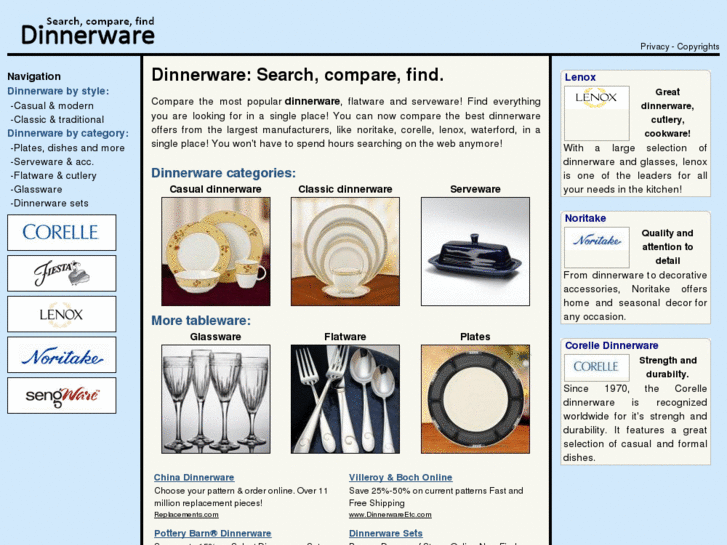Image resolution: width=727 pixels, height=545 pixels.
Task: Click the Dinnerware by style heading
Action: click(x=58, y=91)
